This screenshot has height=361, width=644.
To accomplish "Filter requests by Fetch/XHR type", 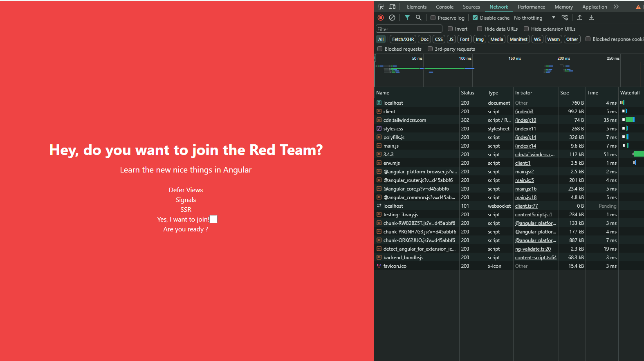I will (403, 39).
